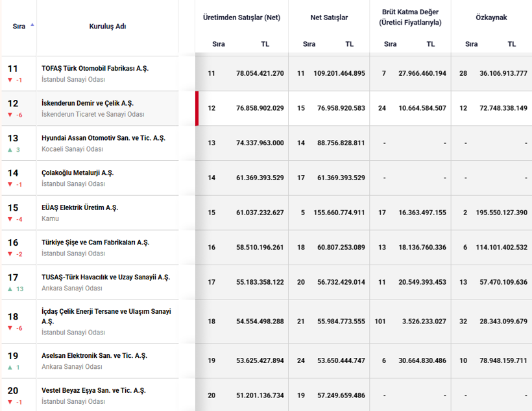Click green up arrow beside Hyundai Assan rank
The height and width of the screenshot is (411, 532).
point(10,150)
